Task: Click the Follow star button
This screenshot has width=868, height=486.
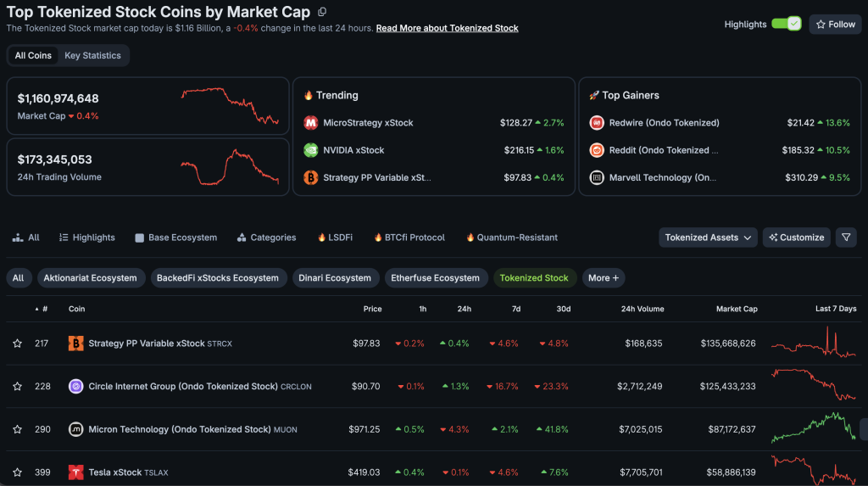Action: pos(835,25)
